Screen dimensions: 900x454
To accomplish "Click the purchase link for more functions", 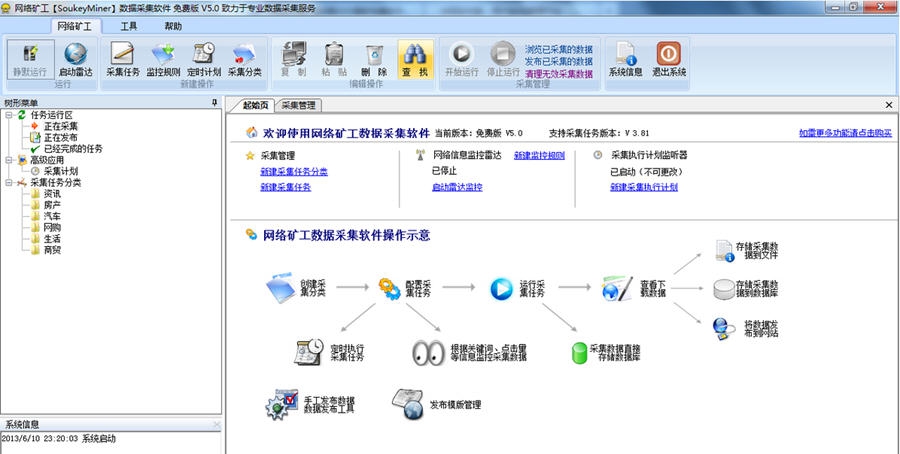I will click(x=845, y=133).
